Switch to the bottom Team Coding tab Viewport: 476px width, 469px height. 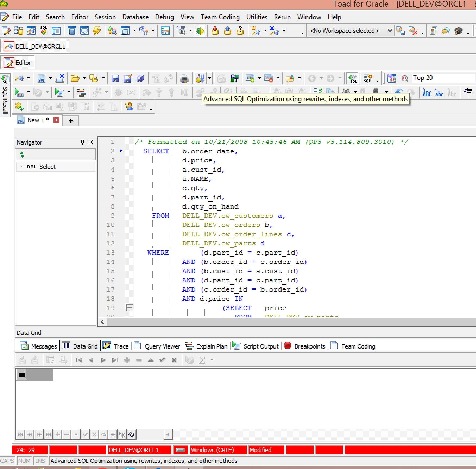coord(353,346)
